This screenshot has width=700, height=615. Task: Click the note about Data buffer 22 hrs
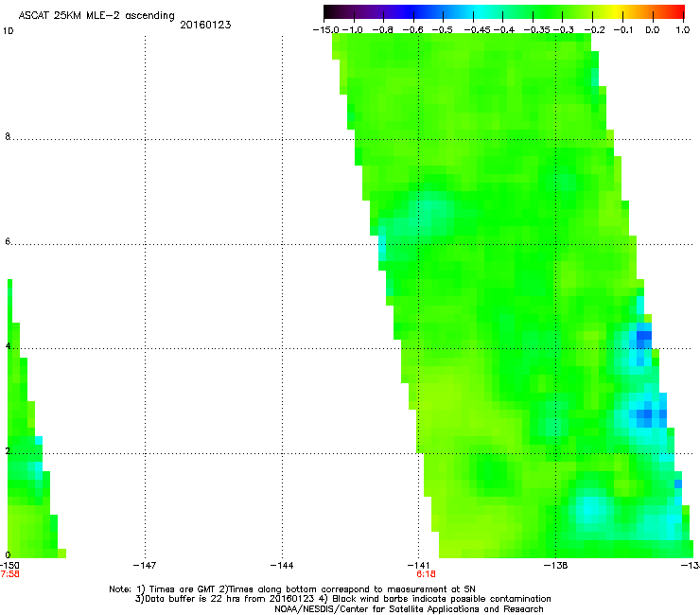tap(342, 599)
